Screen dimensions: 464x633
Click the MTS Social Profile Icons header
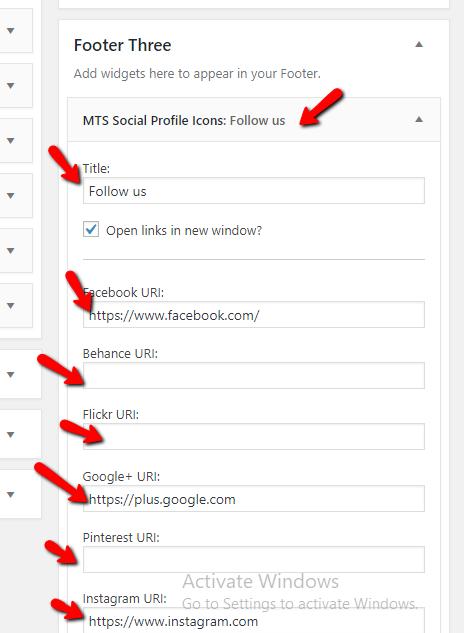pos(184,120)
